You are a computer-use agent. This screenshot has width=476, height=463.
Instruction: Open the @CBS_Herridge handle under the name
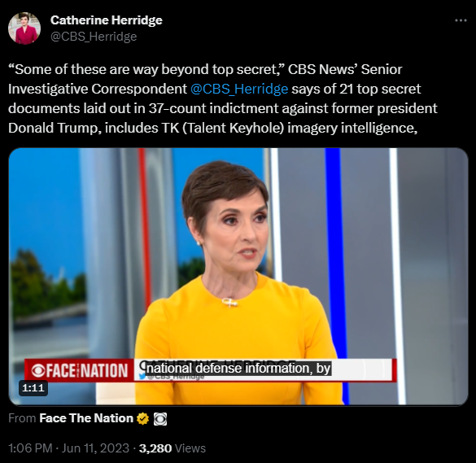click(94, 37)
